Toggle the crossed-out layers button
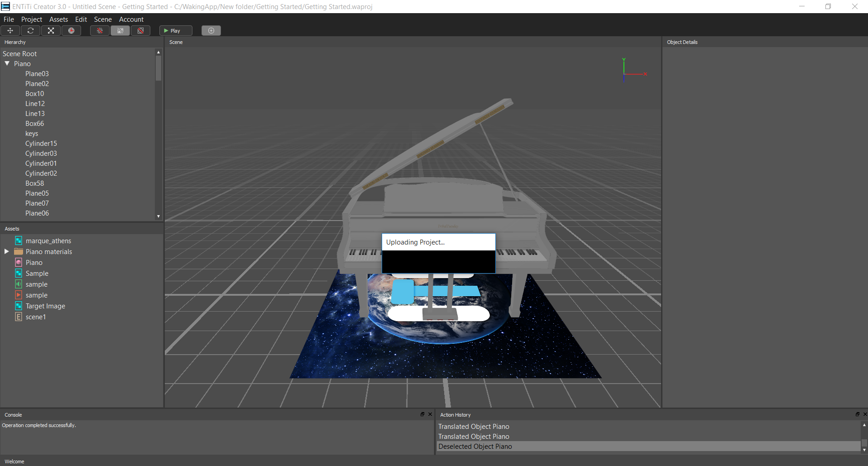The width and height of the screenshot is (868, 466). coord(140,30)
